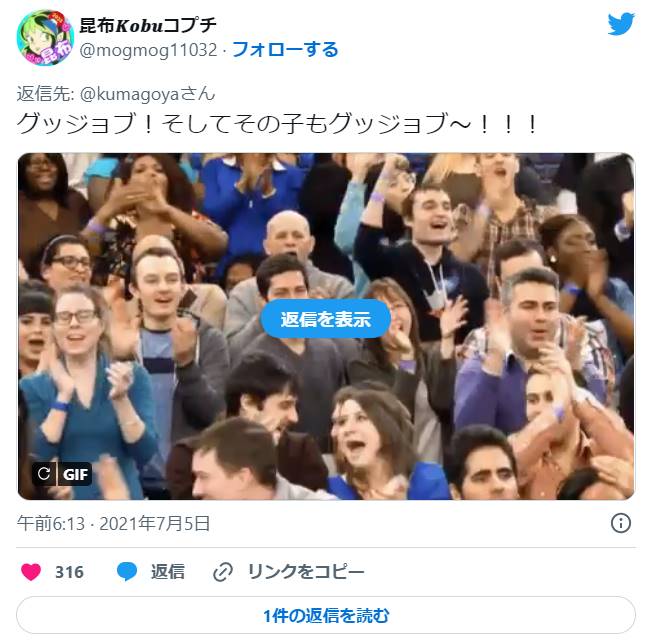Click the chain link copy icon

click(223, 572)
